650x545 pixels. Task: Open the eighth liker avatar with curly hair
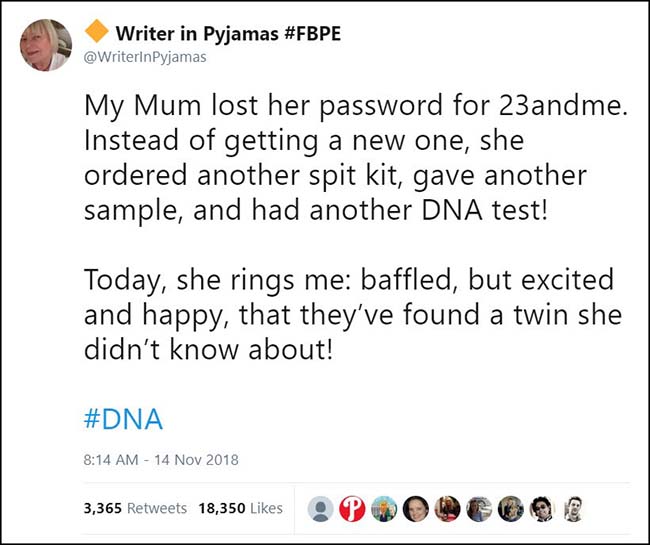coord(541,508)
